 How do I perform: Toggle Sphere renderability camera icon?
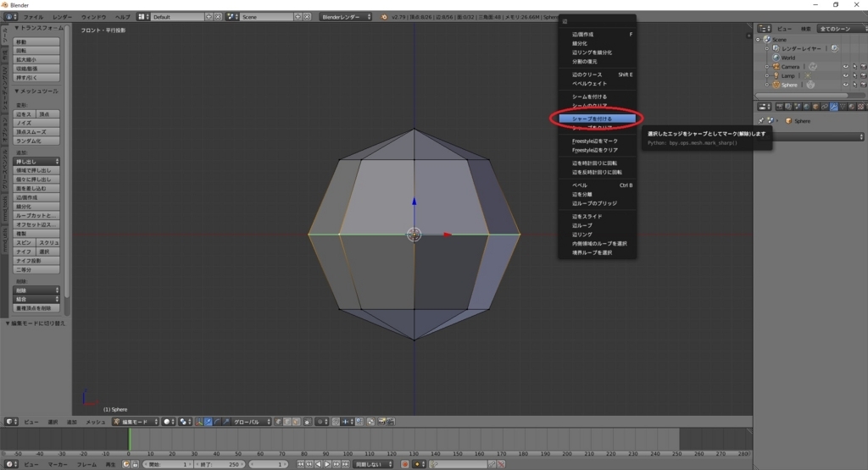click(864, 85)
